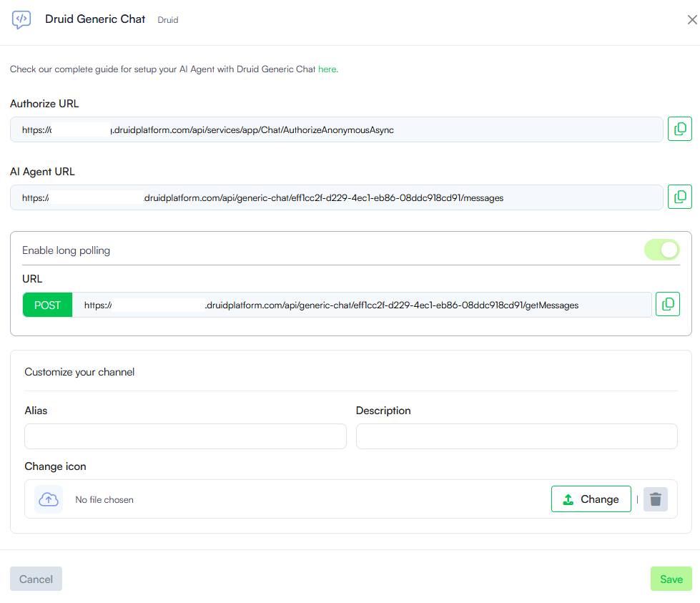Toggle the Enable long polling switch
This screenshot has width=700, height=603.
[661, 250]
